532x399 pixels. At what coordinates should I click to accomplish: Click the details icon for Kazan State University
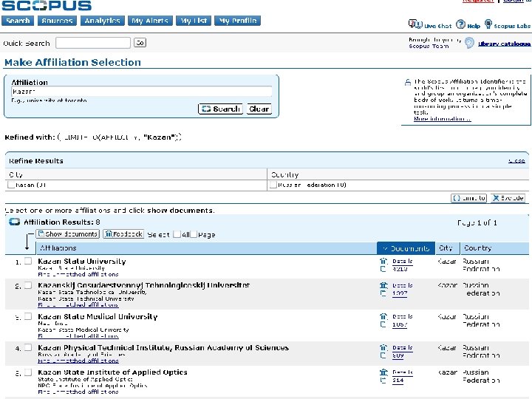click(x=383, y=261)
